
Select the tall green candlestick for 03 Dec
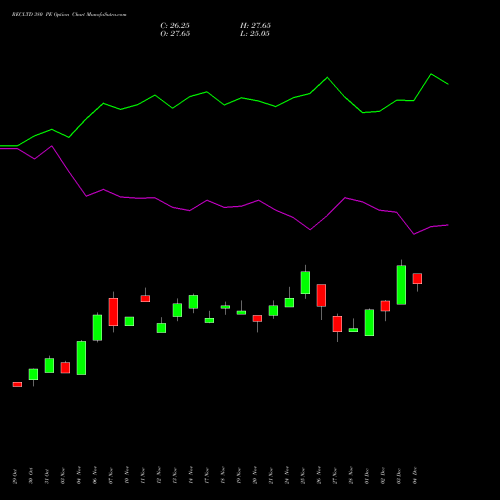(401, 285)
